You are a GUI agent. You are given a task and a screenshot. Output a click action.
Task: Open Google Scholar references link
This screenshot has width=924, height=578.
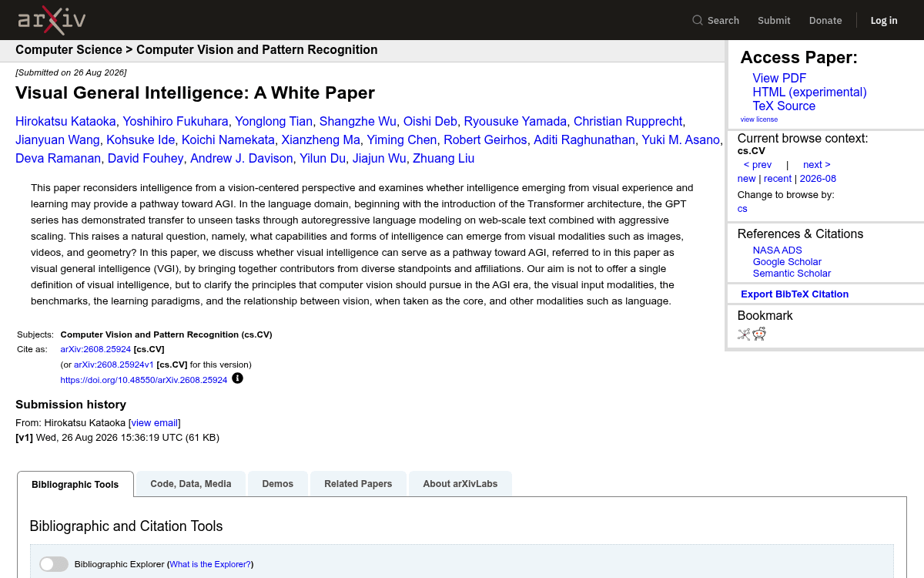click(x=787, y=261)
